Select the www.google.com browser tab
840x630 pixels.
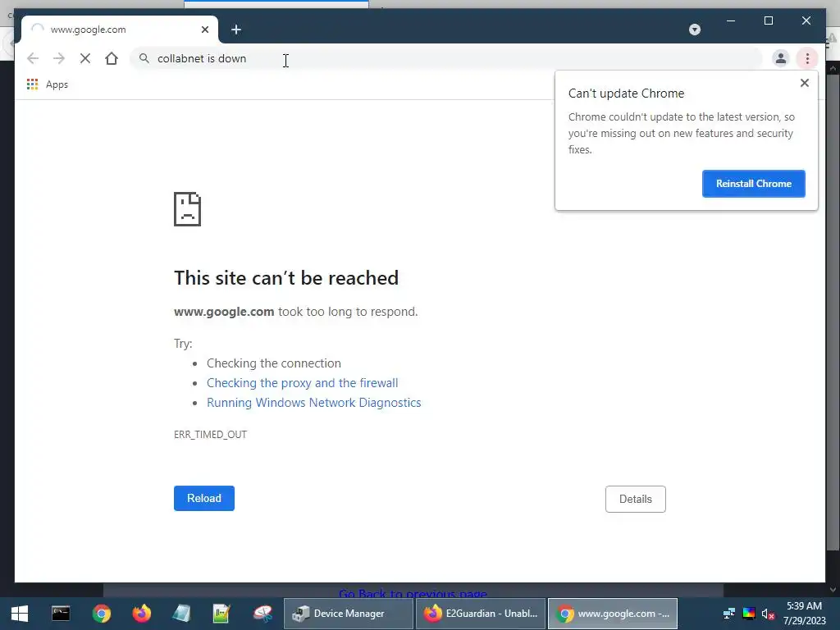(x=120, y=30)
